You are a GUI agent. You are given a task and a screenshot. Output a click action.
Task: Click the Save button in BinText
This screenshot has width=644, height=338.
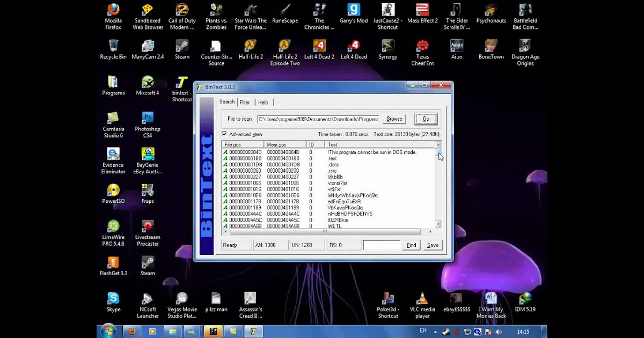[x=433, y=245]
